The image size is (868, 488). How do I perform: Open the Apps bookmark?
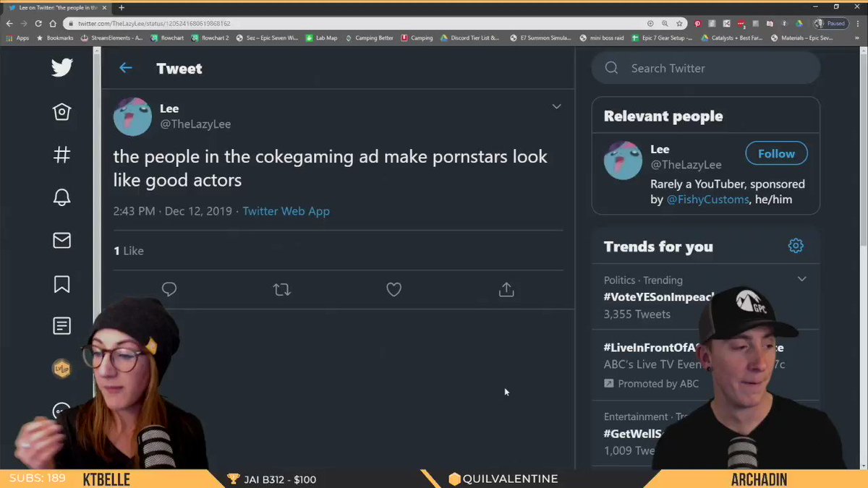[x=17, y=38]
